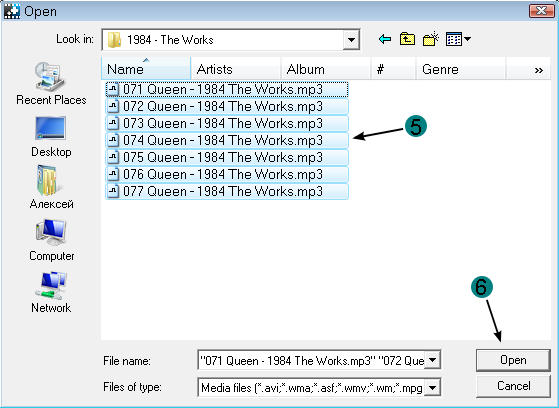The width and height of the screenshot is (559, 408).
Task: Click into the File name text field
Action: coord(311,361)
